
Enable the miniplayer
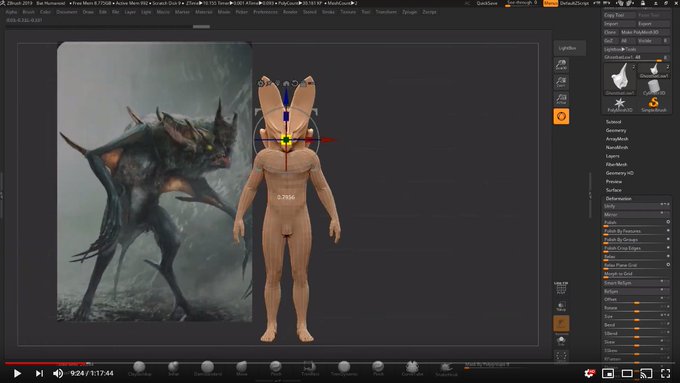pos(608,373)
